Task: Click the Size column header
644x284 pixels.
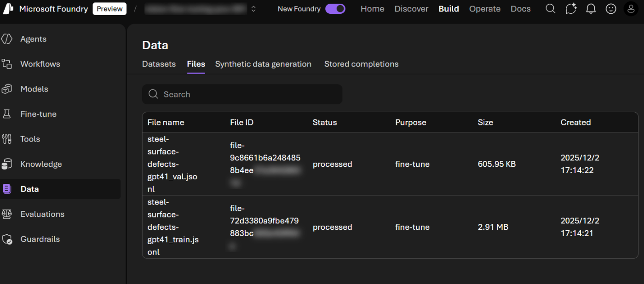Action: pyautogui.click(x=485, y=122)
